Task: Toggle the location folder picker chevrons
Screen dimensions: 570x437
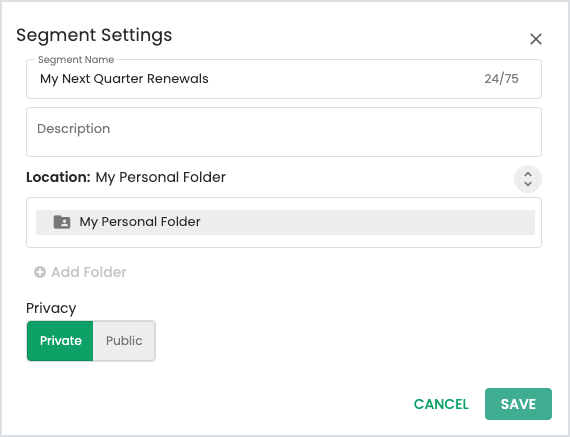Action: click(527, 179)
